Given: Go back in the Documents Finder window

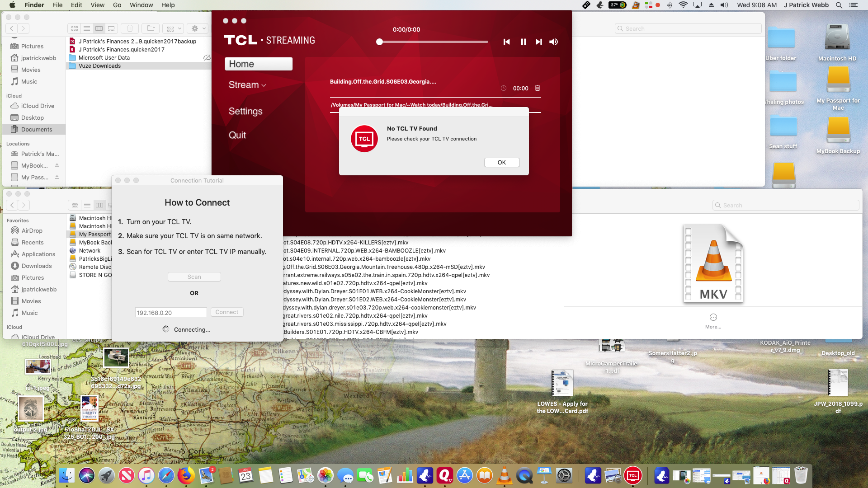Looking at the screenshot, I should [12, 28].
